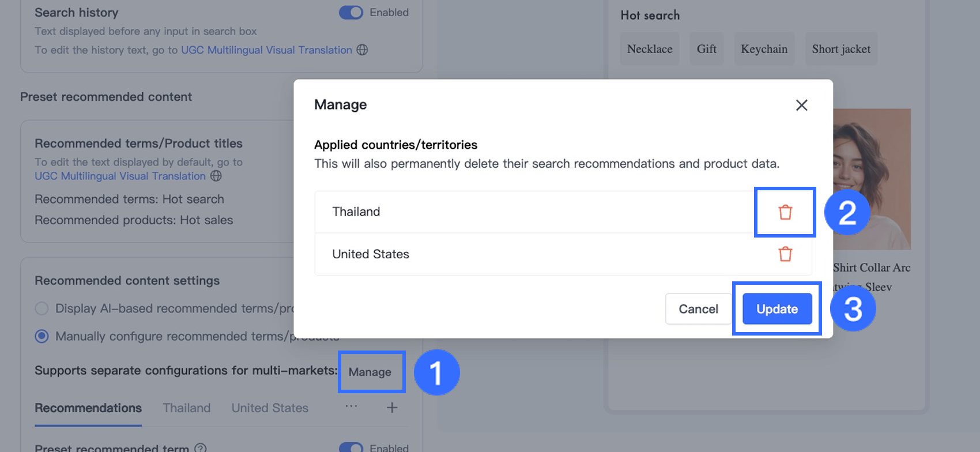Click Keychain hot search tag
Viewport: 980px width, 452px height.
coord(764,49)
